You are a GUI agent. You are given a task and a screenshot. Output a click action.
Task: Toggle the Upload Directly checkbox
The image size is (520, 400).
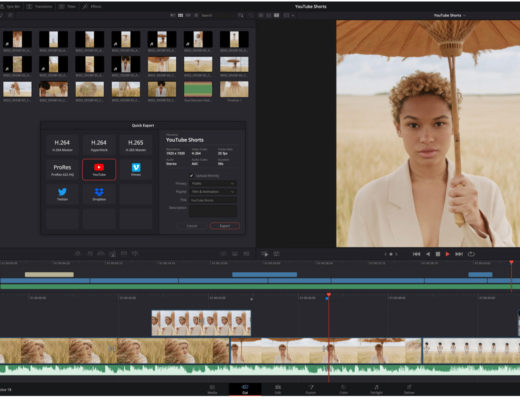tap(191, 175)
